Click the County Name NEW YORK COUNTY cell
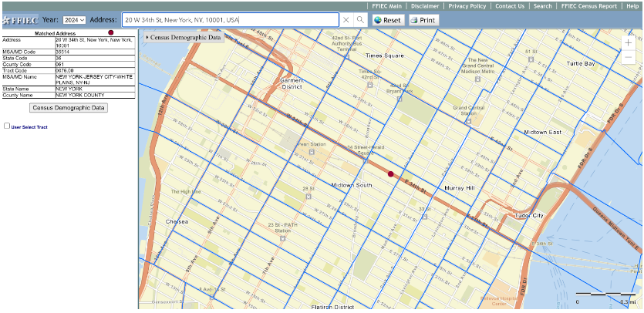The height and width of the screenshot is (313, 644). tap(95, 95)
